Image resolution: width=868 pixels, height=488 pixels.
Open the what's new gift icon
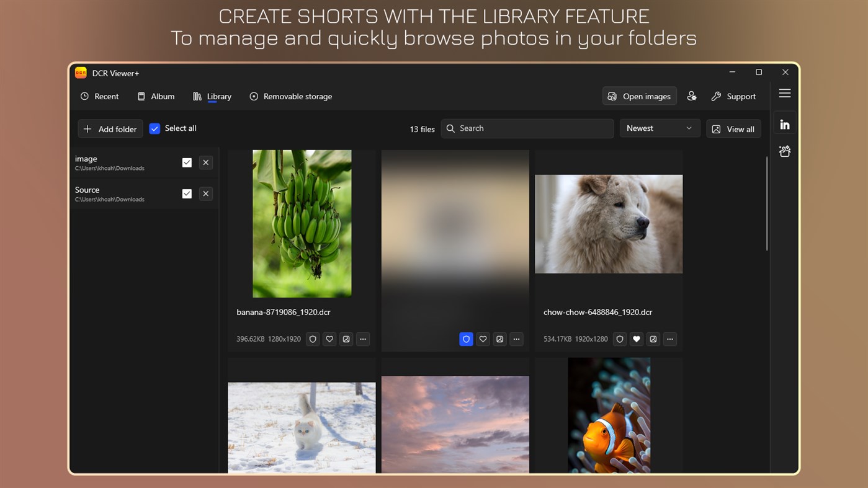point(784,151)
